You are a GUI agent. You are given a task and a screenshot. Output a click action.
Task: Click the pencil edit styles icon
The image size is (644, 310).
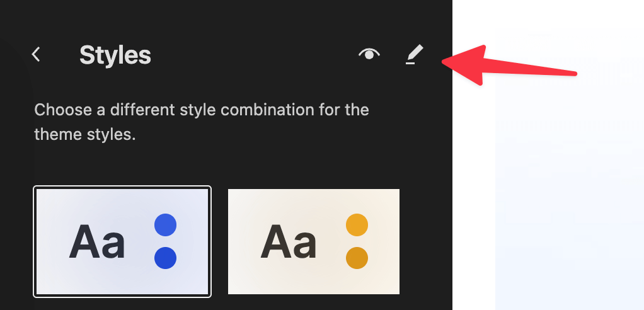(414, 55)
